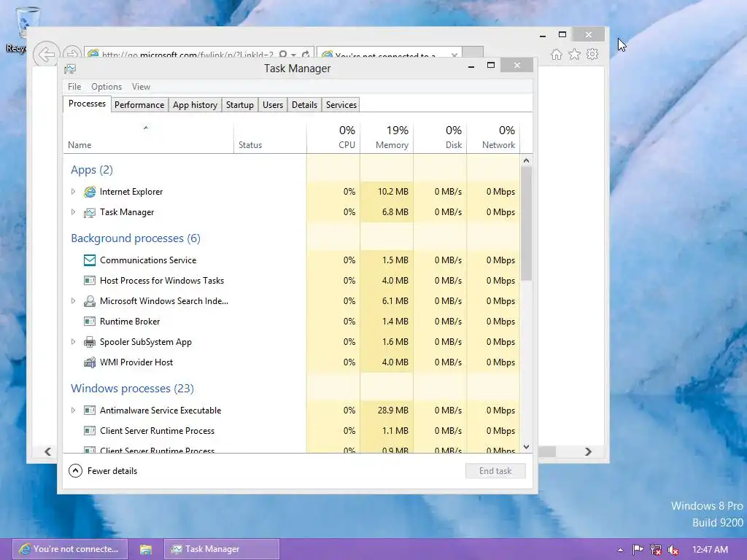The height and width of the screenshot is (560, 747).
Task: Click the Host Process for Windows Tasks icon
Action: click(90, 281)
